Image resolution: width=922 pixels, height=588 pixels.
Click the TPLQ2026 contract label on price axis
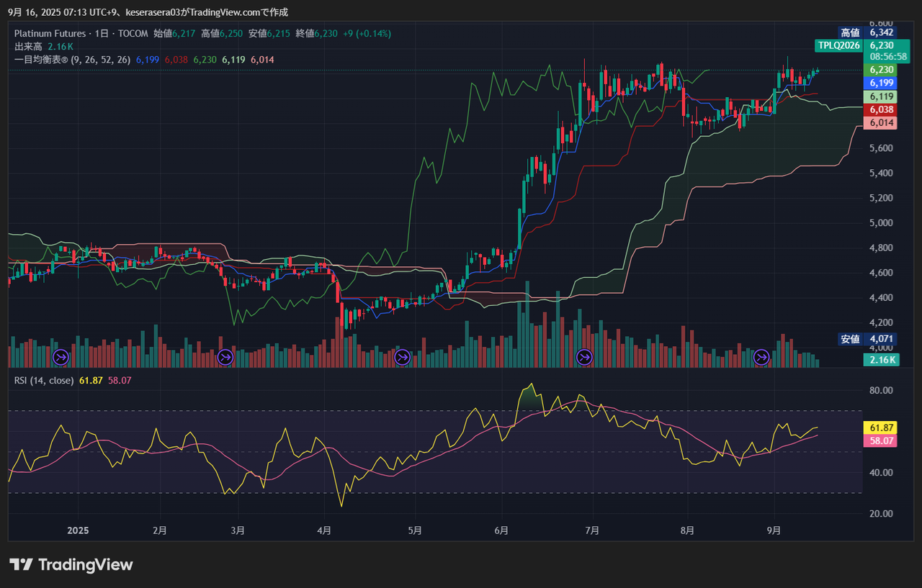click(838, 45)
